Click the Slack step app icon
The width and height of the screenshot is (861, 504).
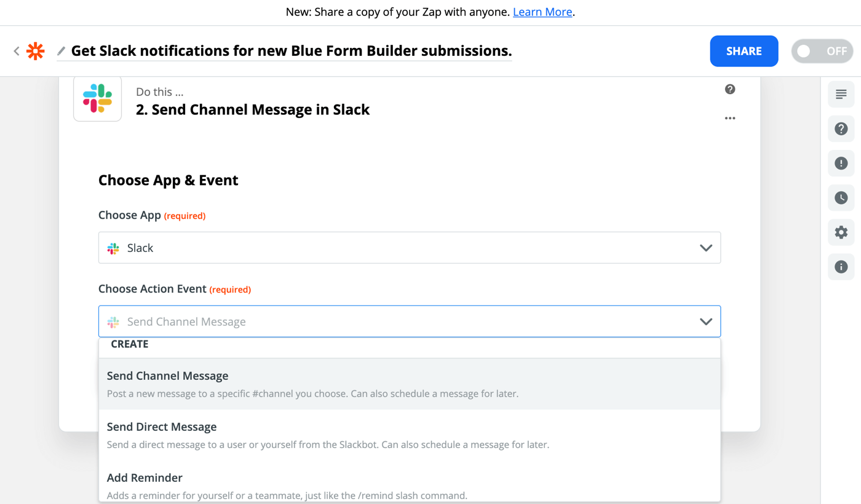click(97, 98)
